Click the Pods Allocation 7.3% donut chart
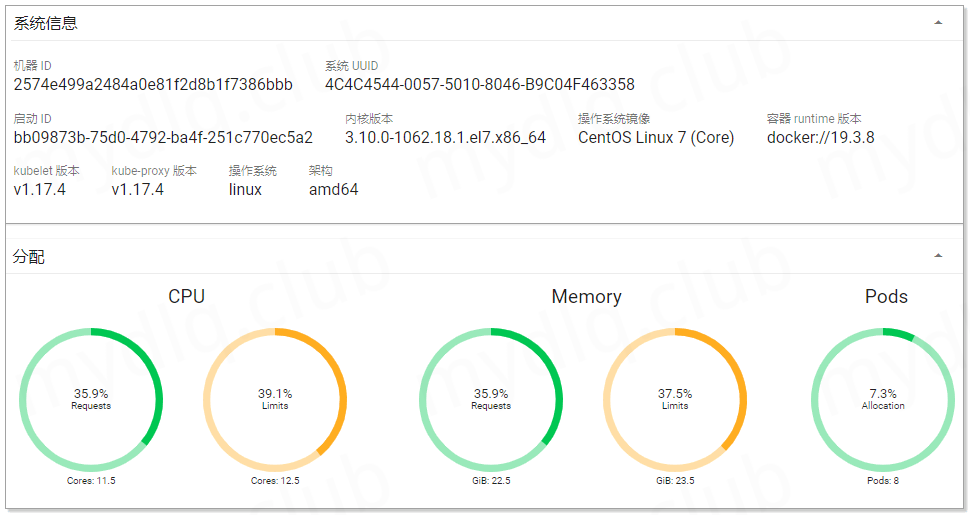The width and height of the screenshot is (970, 515). [883, 399]
